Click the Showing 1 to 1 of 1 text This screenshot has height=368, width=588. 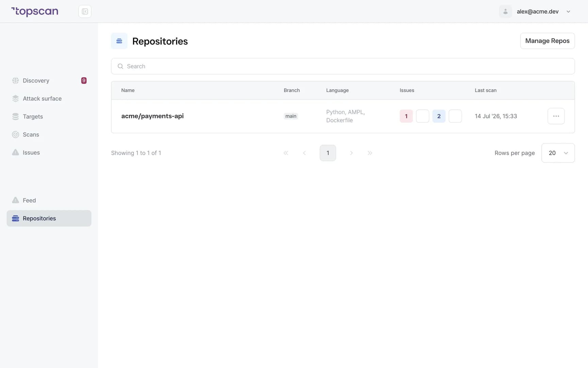(136, 153)
